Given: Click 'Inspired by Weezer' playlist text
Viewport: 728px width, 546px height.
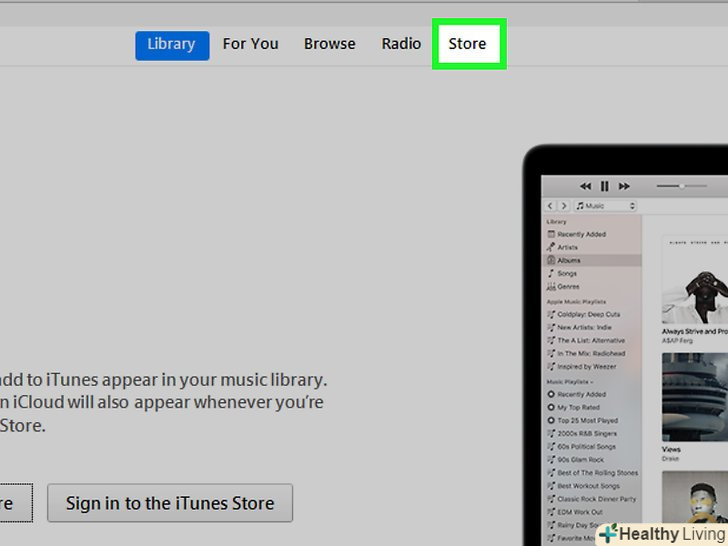Looking at the screenshot, I should (587, 366).
